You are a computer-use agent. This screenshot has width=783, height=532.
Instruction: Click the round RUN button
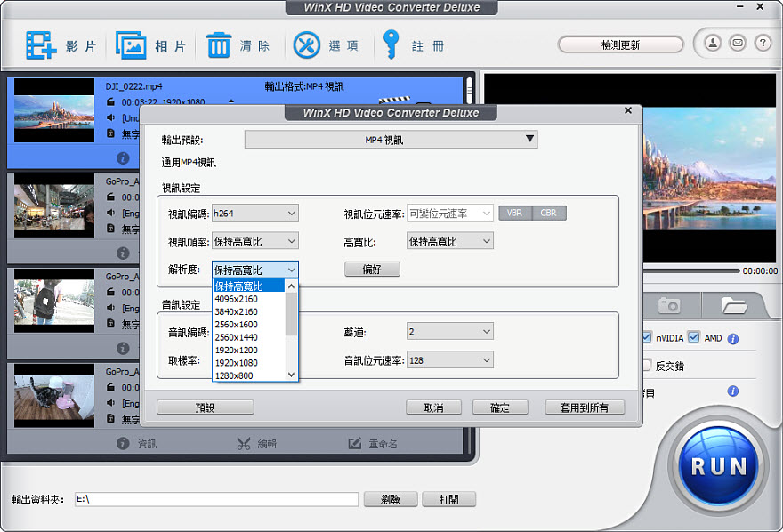[719, 465]
